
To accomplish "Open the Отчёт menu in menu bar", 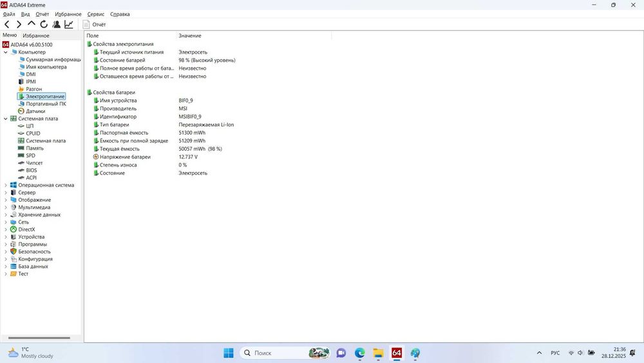I will click(43, 14).
